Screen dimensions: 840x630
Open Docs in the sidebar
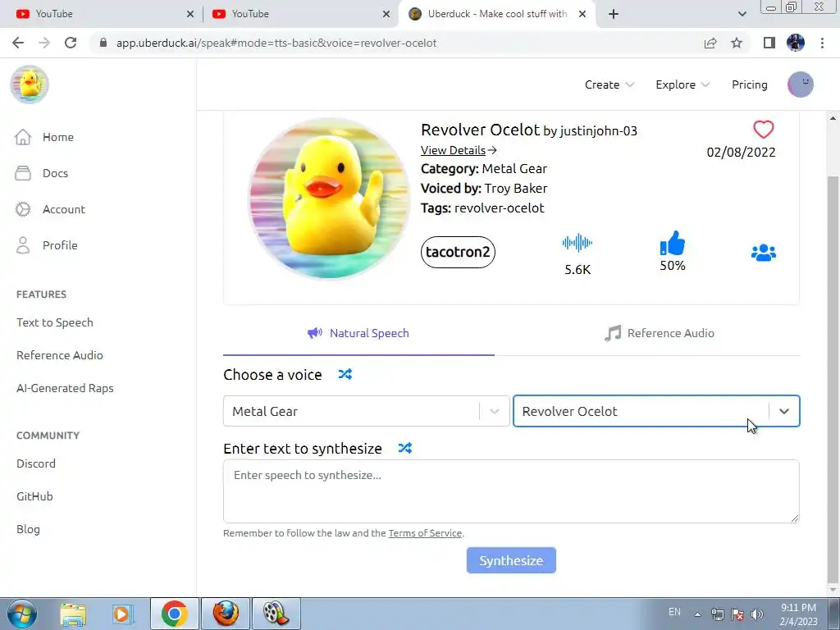(x=41, y=173)
